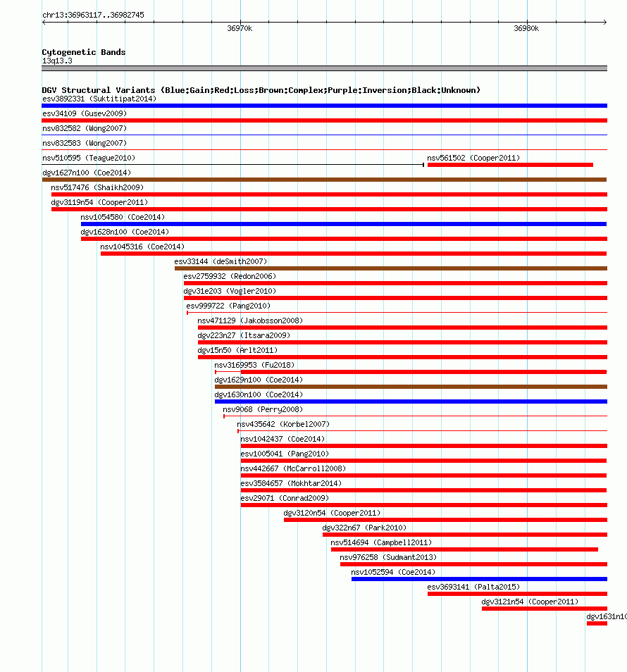Click dgv15n50 (Arlt2011) label
The image size is (627, 672).
pos(237,350)
